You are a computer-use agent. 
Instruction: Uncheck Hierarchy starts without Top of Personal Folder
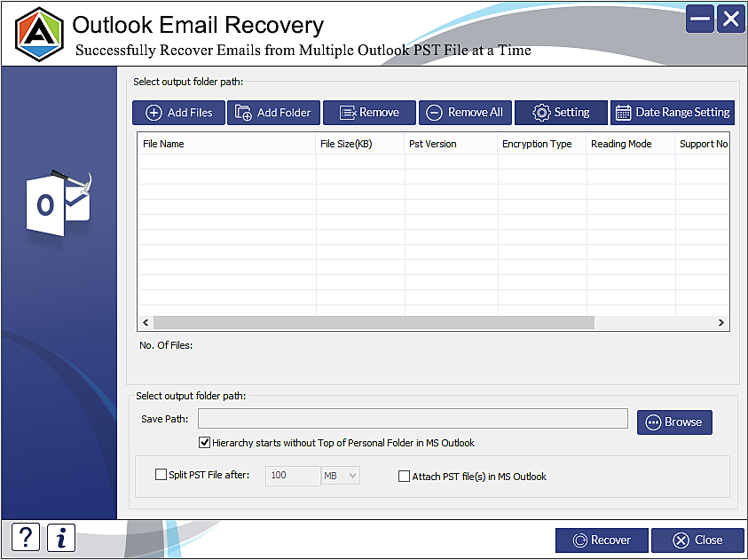pos(204,443)
